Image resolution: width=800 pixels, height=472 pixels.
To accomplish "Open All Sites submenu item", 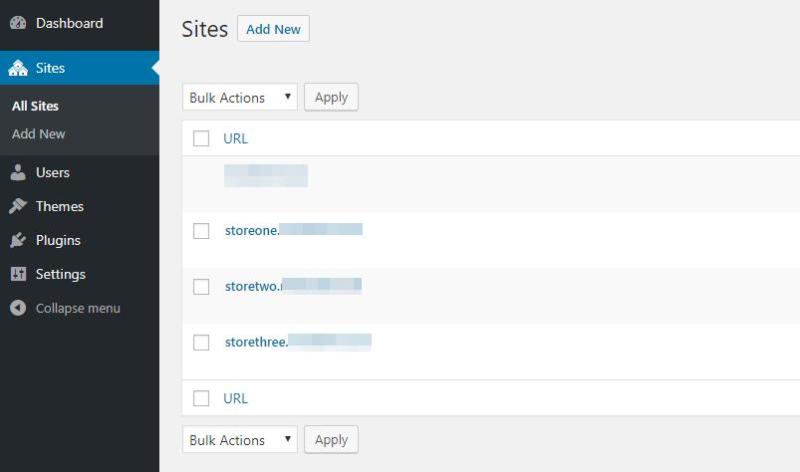I will [x=35, y=106].
